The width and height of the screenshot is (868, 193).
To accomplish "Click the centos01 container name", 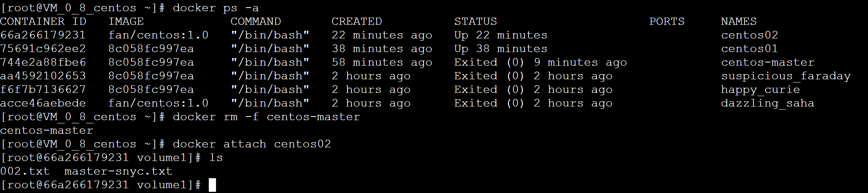I will click(x=749, y=49).
